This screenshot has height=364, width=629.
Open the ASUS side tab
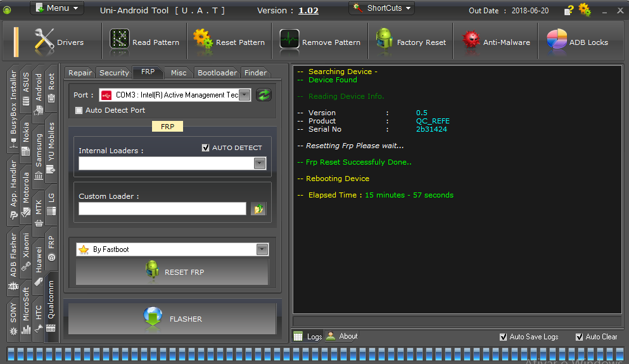click(26, 89)
